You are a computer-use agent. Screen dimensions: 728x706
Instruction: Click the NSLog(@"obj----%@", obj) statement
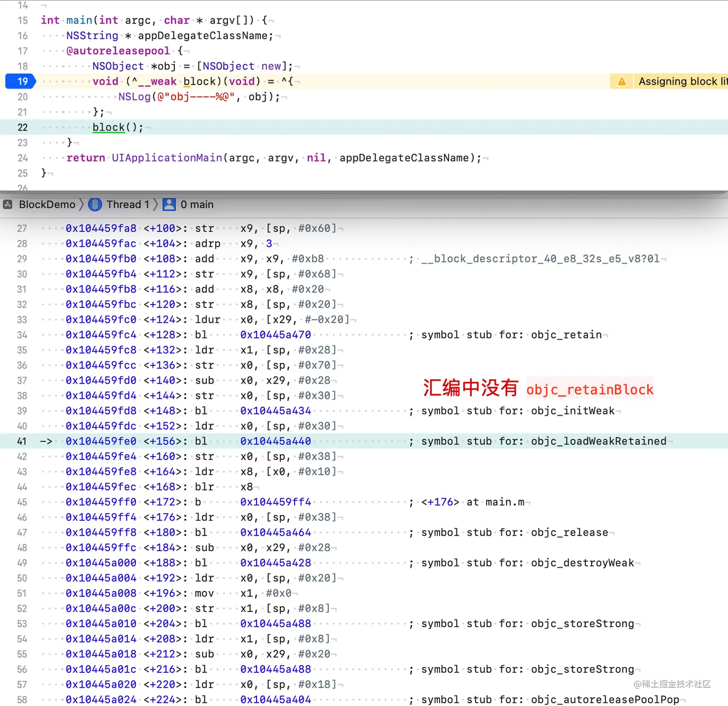pyautogui.click(x=199, y=97)
